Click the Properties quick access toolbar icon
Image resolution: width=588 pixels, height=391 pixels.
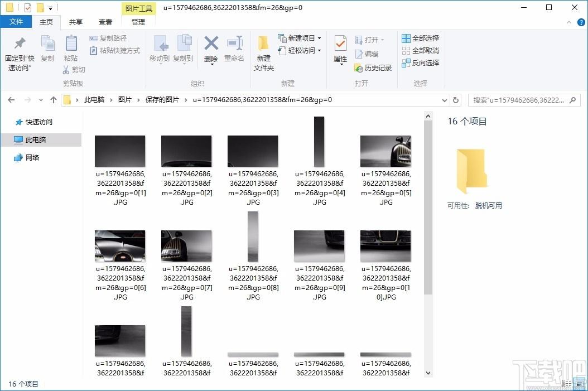point(28,7)
